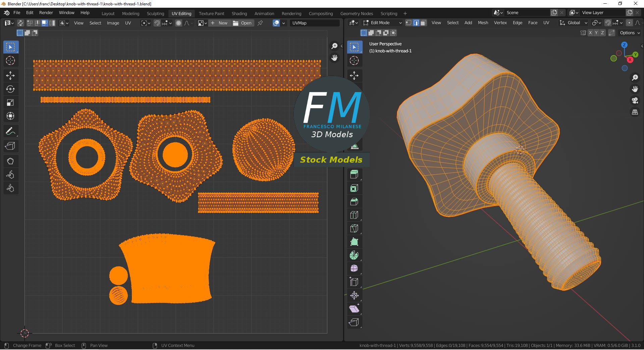Switch to the Shading workspace tab
The width and height of the screenshot is (644, 350).
tap(239, 13)
